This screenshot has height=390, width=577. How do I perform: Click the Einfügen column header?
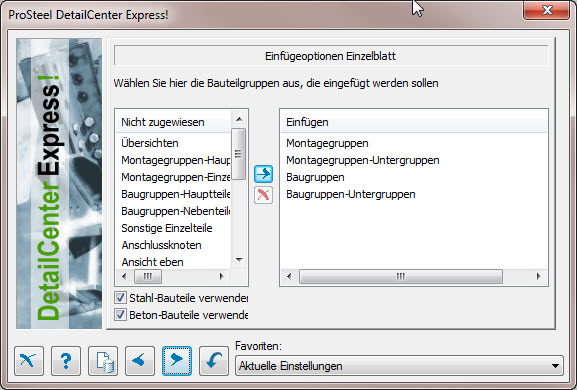pos(414,122)
